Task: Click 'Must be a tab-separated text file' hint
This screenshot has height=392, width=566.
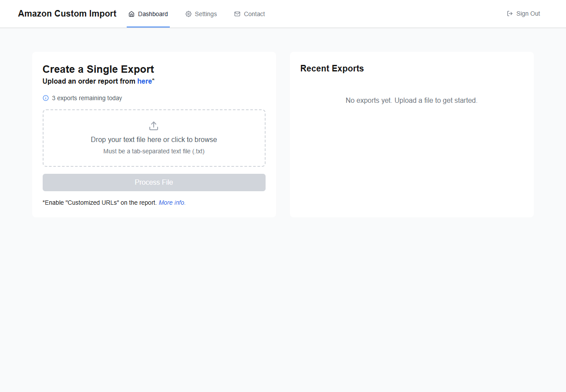Action: coord(154,151)
